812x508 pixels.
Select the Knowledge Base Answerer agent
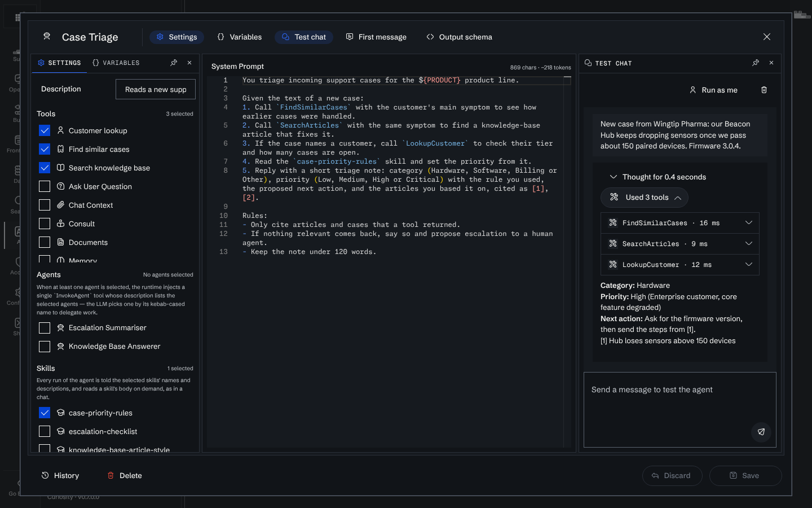coord(45,347)
